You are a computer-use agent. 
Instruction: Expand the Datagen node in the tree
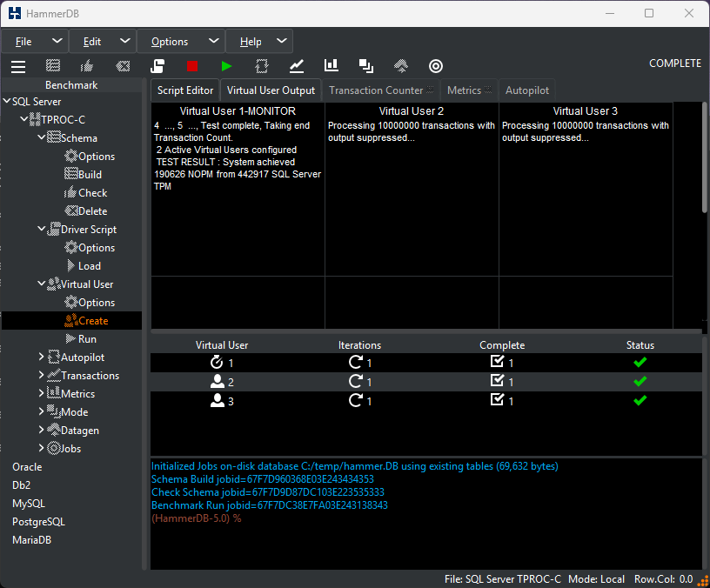41,430
